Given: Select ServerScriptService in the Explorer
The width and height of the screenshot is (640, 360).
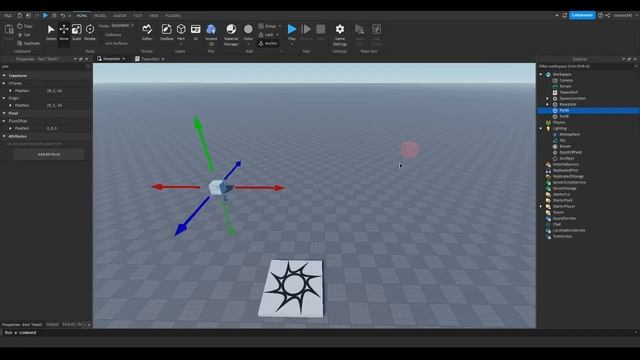Looking at the screenshot, I should 569,182.
